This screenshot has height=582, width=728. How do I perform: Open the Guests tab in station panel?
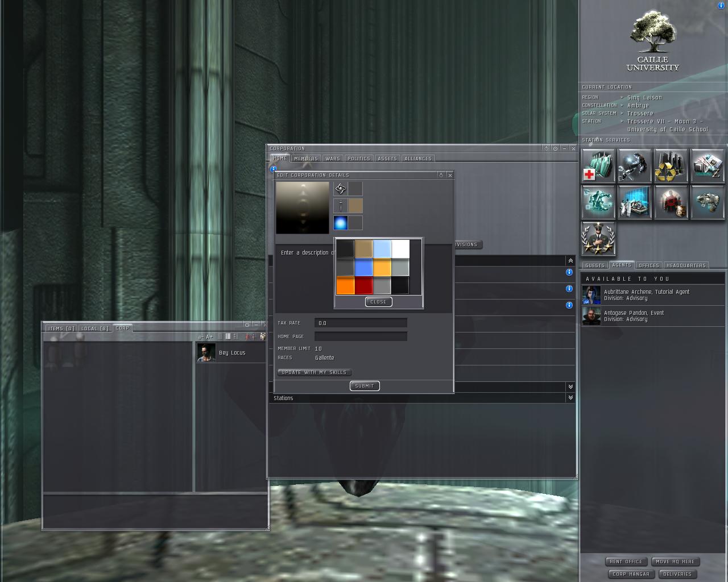click(595, 265)
